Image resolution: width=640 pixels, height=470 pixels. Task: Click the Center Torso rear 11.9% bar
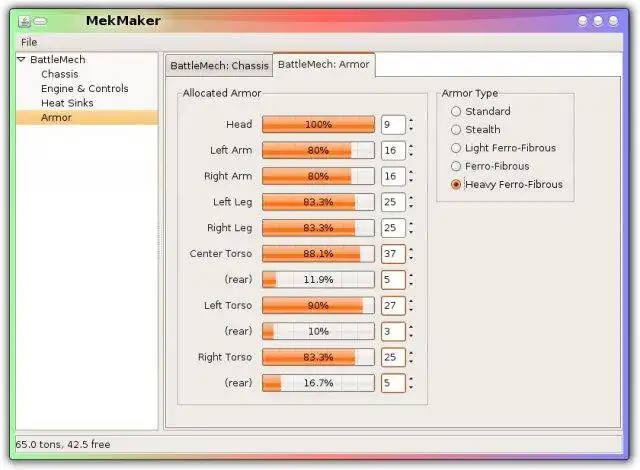click(318, 280)
